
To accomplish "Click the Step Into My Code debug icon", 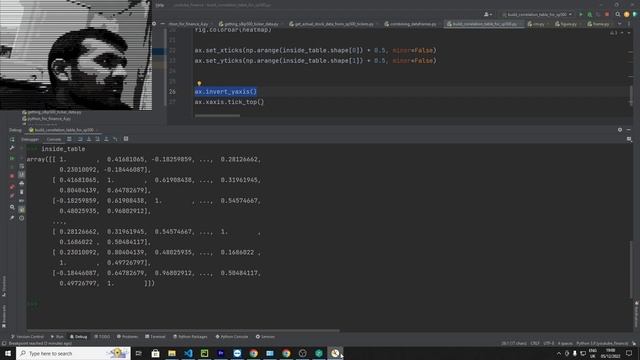I will 97,139.
